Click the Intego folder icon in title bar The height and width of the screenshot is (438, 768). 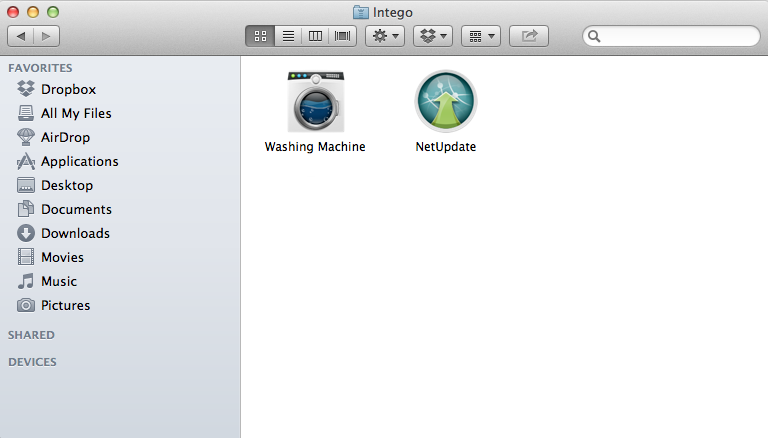pos(360,12)
